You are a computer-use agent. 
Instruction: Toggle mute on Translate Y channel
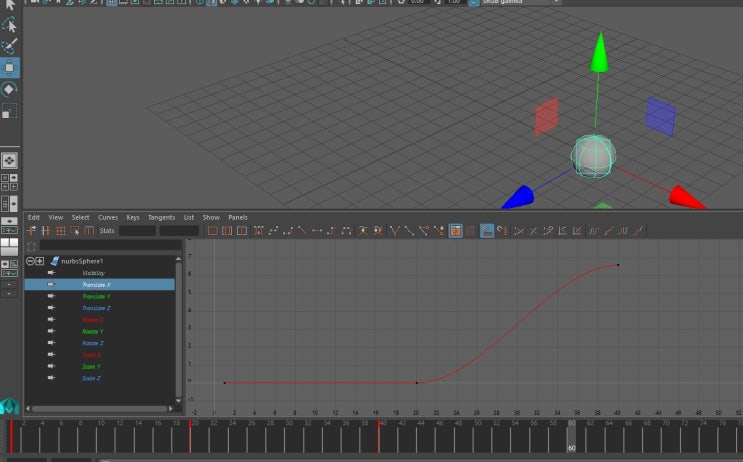[x=51, y=296]
